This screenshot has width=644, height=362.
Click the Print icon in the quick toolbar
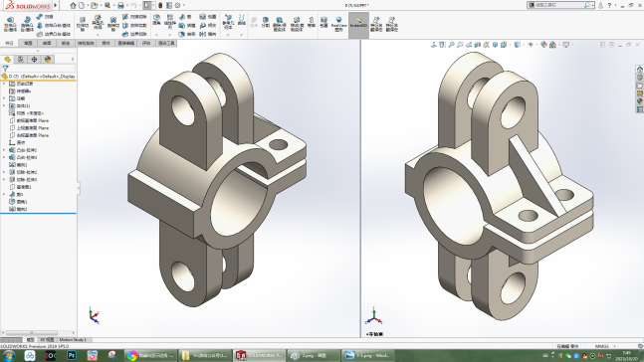[120, 5]
